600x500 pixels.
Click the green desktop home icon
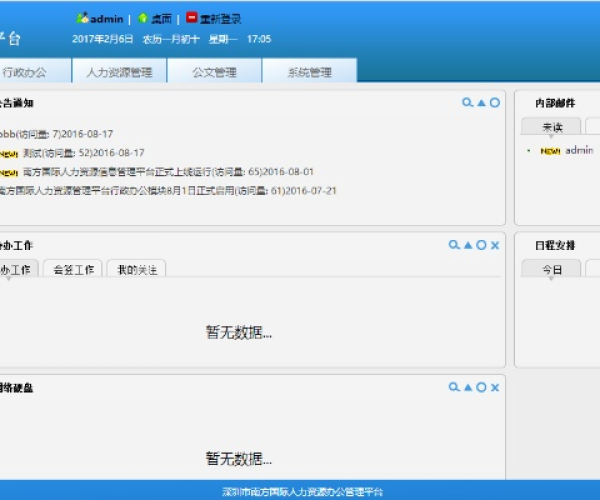coord(143,18)
